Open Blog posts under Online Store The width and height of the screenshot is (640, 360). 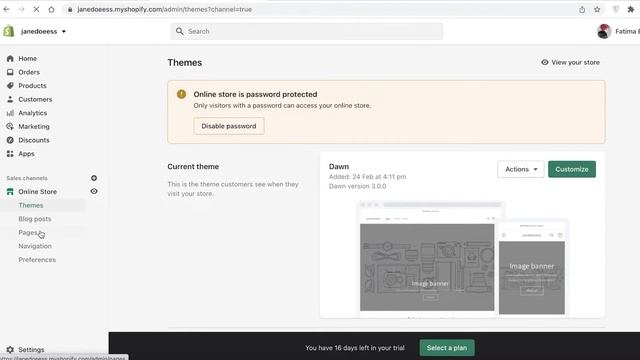35,219
